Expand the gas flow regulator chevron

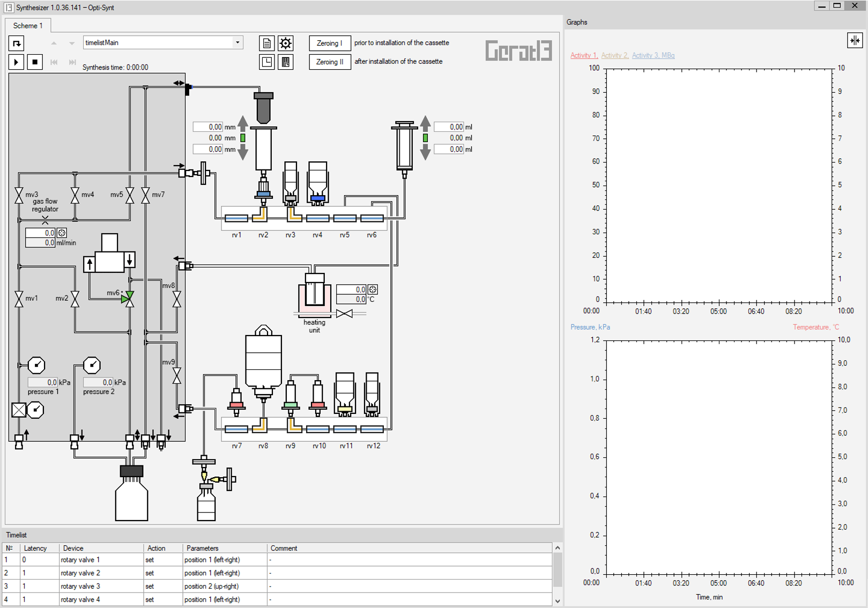tap(45, 220)
